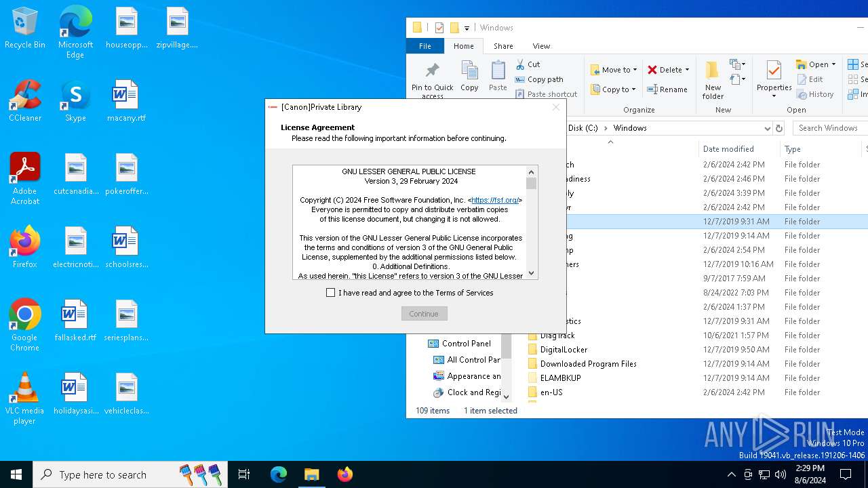Click quick access New folder icon in title bar
This screenshot has width=868, height=488.
click(x=454, y=28)
